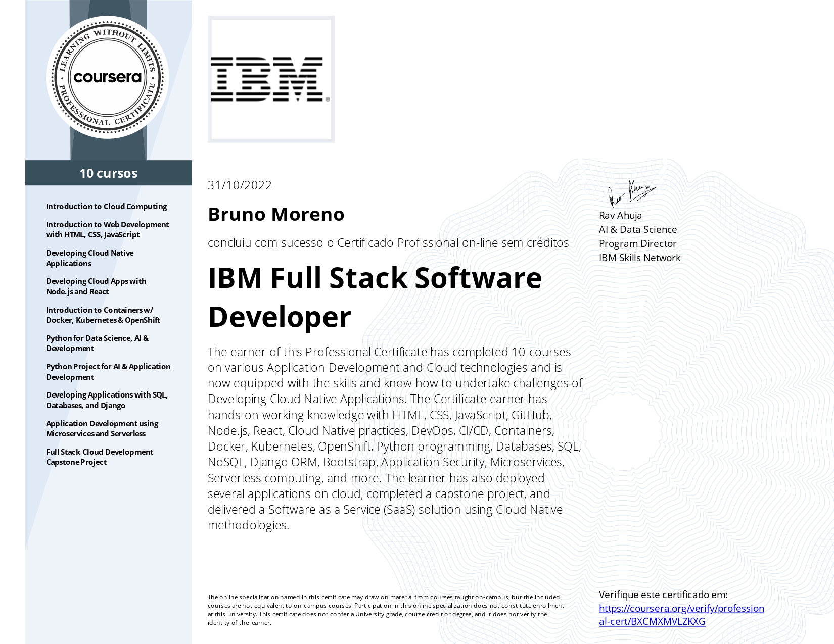This screenshot has height=644, width=834.
Task: Click the Coursera Professional Certificate seal
Action: tap(108, 77)
